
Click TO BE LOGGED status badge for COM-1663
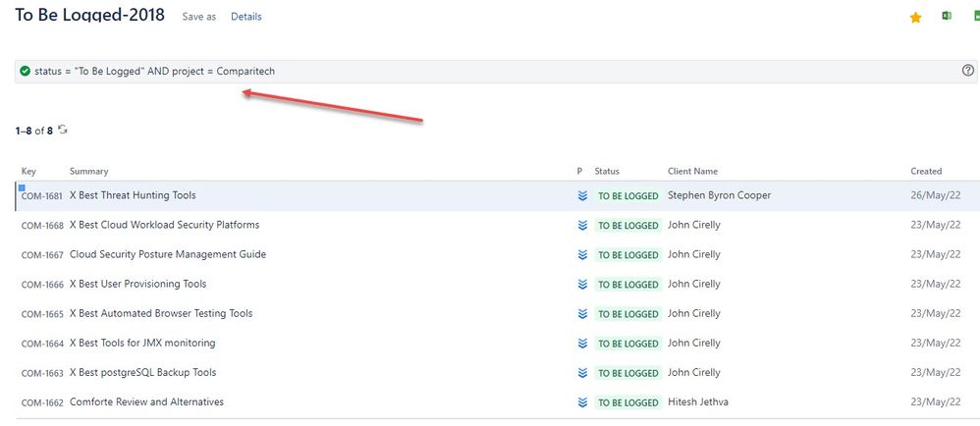[x=628, y=373]
